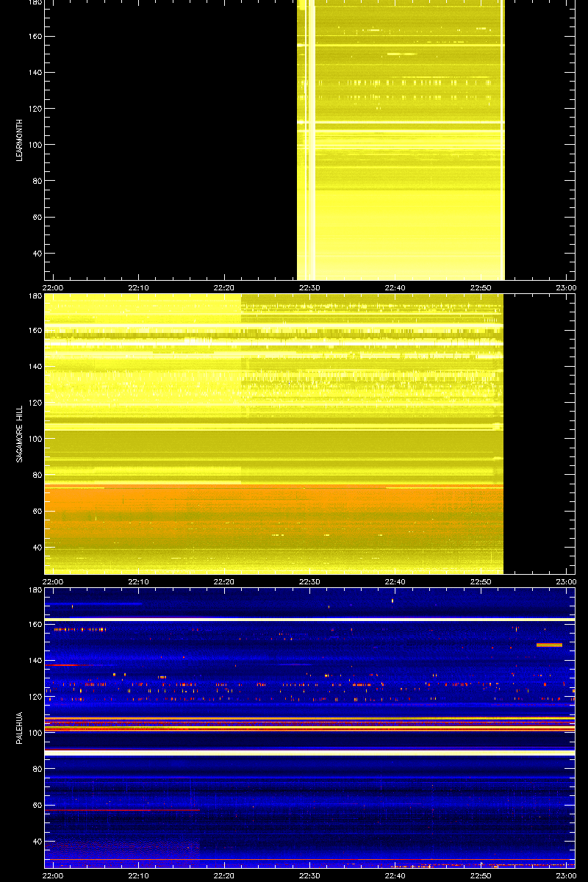Select the 22:40 time label under Learmonth panel

coord(395,288)
